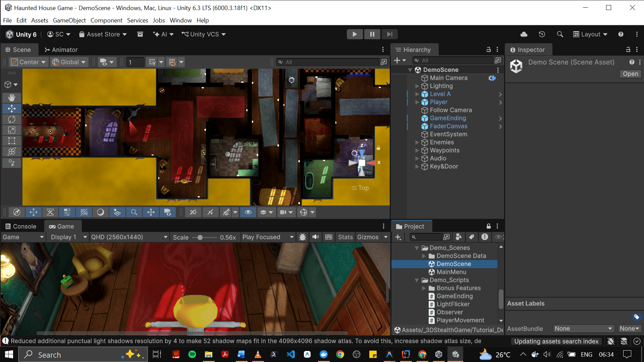
Task: Open the QHD resolution dropdown
Action: [x=129, y=237]
